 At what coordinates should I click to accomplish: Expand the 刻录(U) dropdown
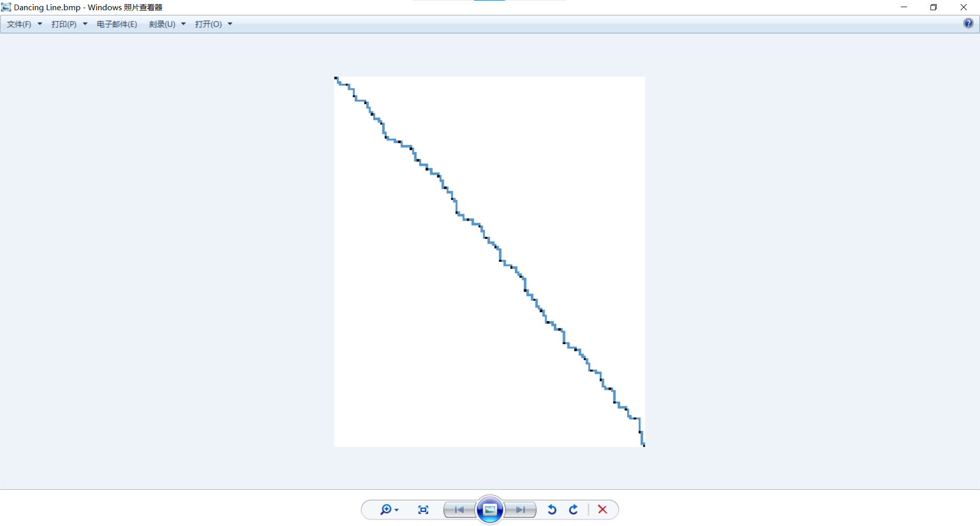[167, 24]
